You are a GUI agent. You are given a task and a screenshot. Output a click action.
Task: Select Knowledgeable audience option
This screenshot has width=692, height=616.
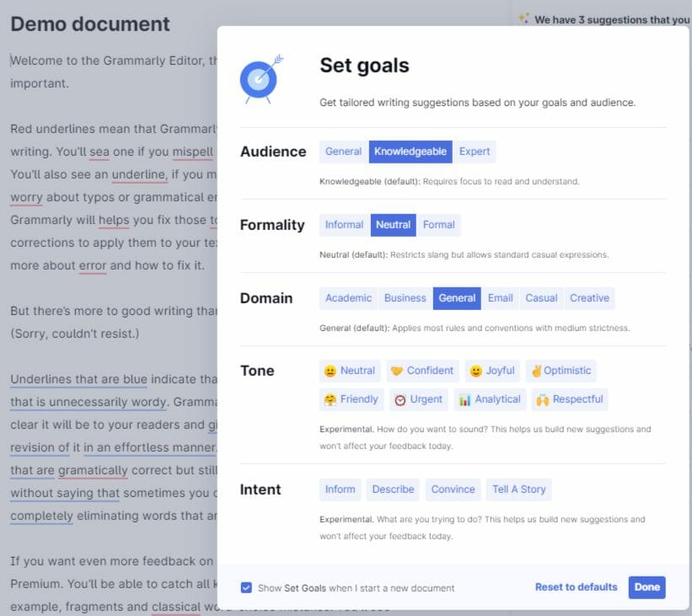pyautogui.click(x=410, y=152)
